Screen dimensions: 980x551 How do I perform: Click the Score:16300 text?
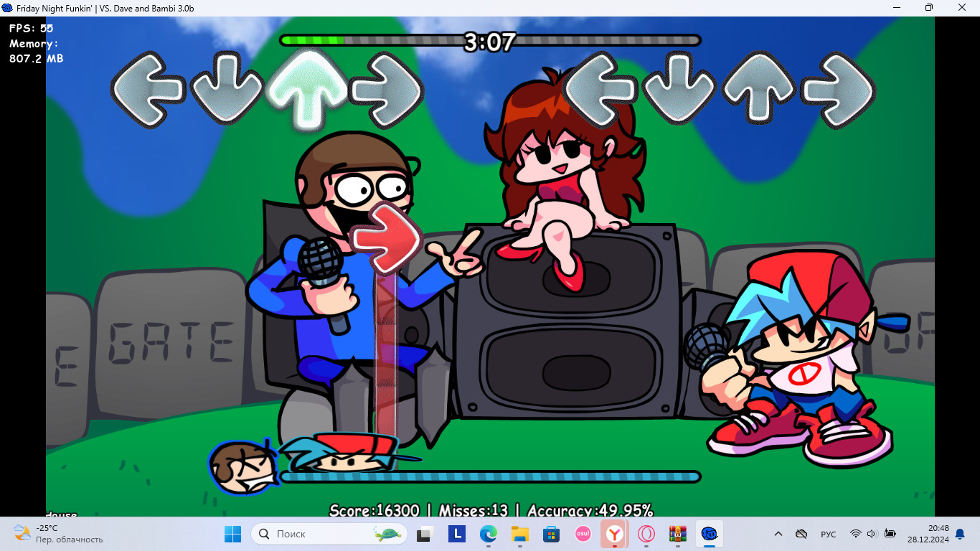[374, 511]
